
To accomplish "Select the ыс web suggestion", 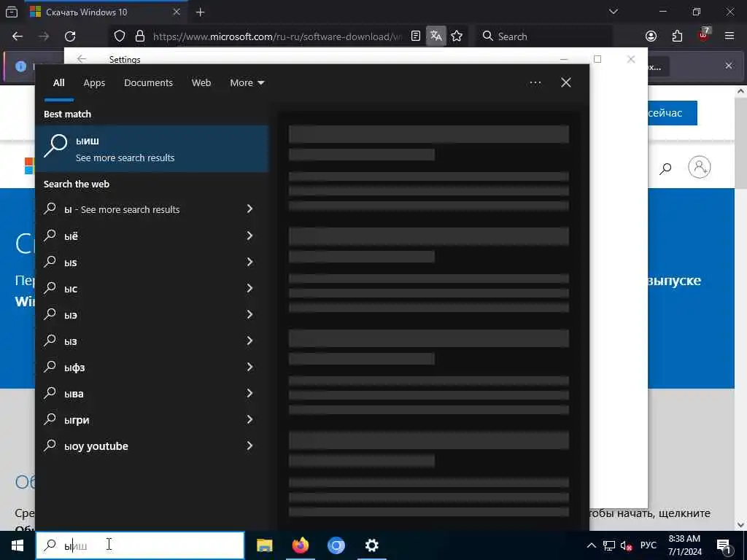I will point(152,288).
